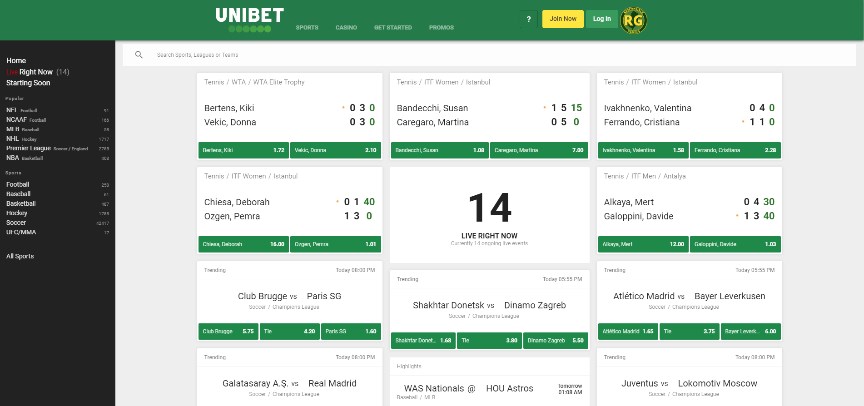Bet on Tie in Club Brugge match

pos(290,332)
